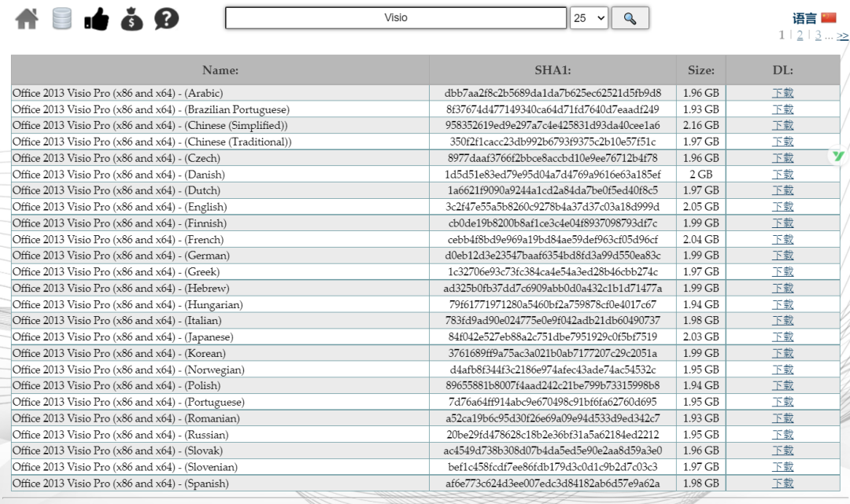Click the home icon
Screen dimensions: 850x504
tap(27, 19)
